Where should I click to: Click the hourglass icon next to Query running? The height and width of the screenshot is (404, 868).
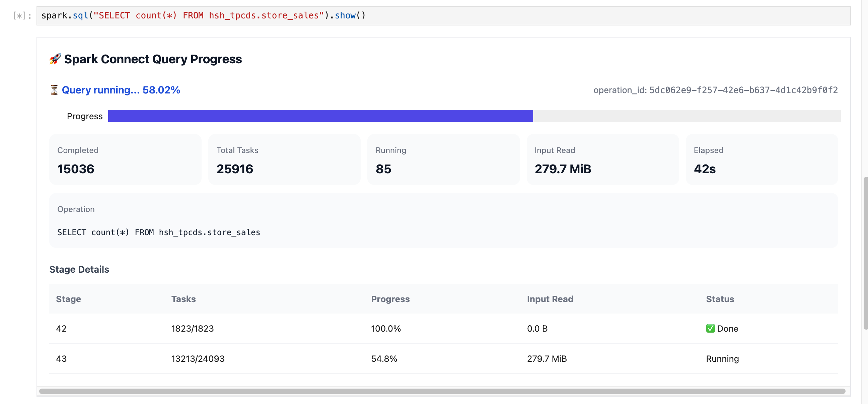[x=54, y=90]
